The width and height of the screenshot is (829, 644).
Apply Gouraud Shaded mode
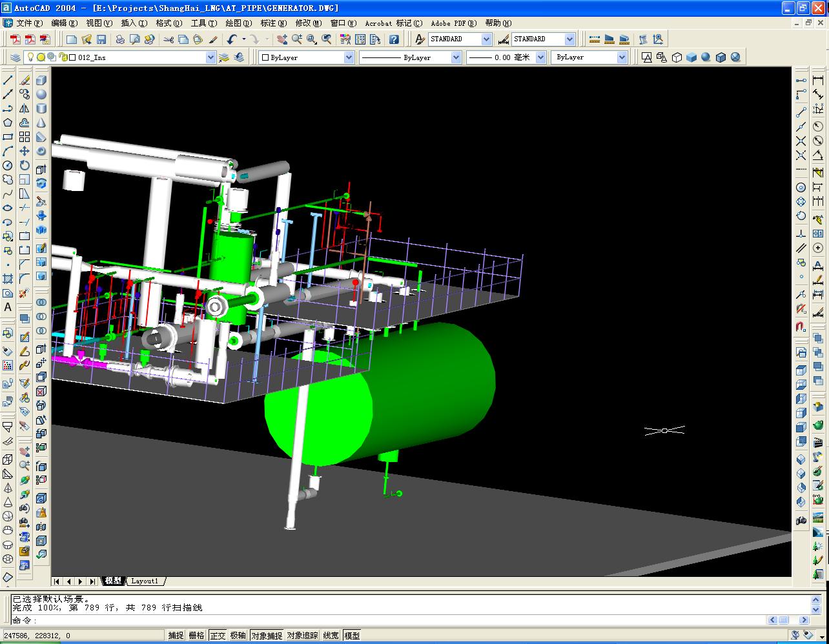[706, 57]
